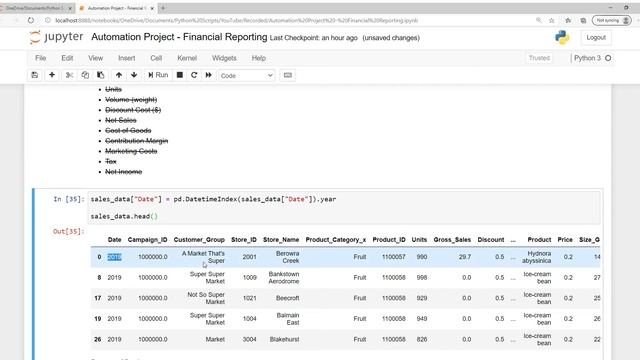This screenshot has height=360, width=640.
Task: Save notebook with the floppy disk icon
Action: (35, 75)
